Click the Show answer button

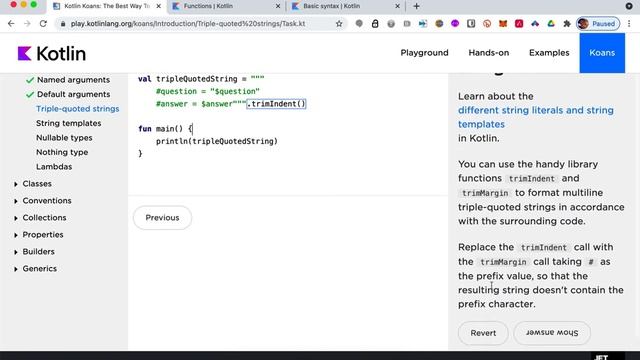tap(552, 333)
